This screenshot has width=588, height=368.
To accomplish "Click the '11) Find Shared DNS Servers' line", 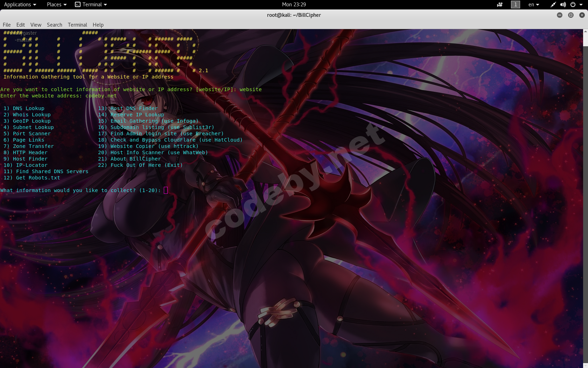I will tap(46, 171).
